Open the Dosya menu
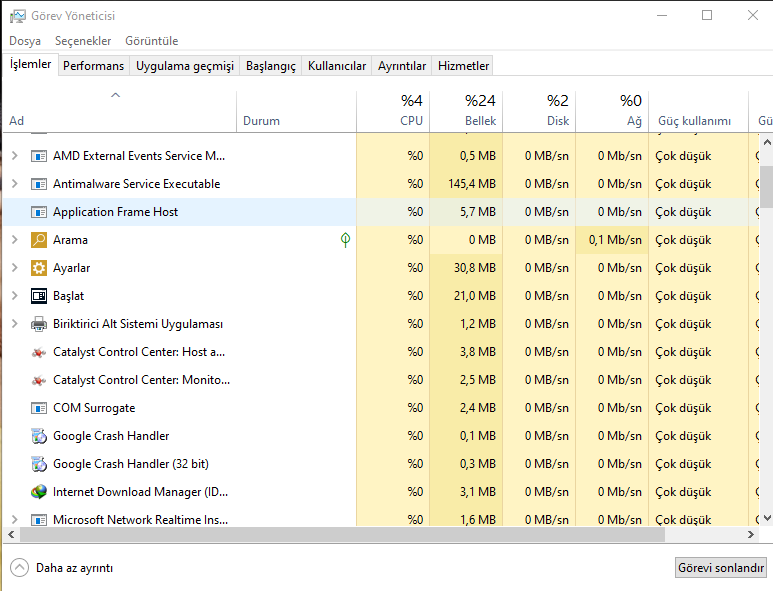The height and width of the screenshot is (591, 773). point(25,41)
